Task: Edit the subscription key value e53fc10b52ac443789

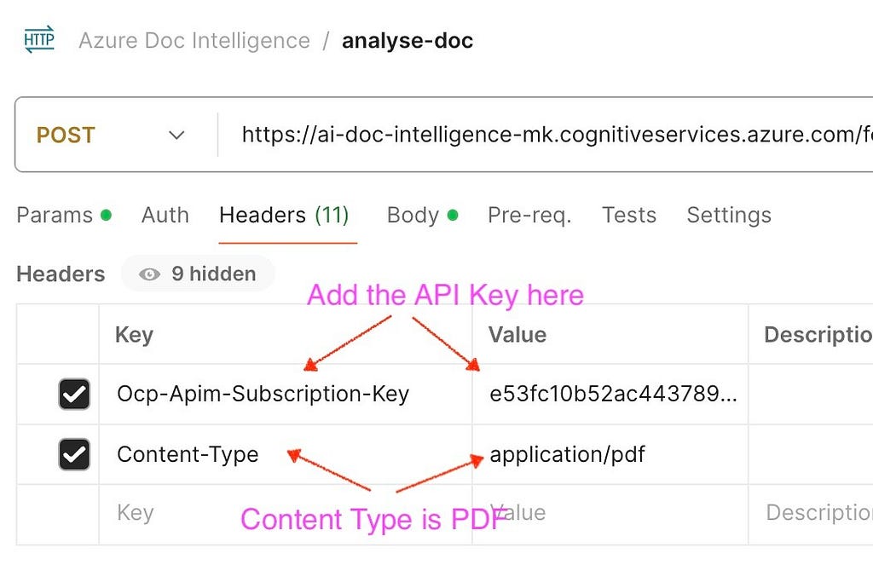Action: coord(610,395)
